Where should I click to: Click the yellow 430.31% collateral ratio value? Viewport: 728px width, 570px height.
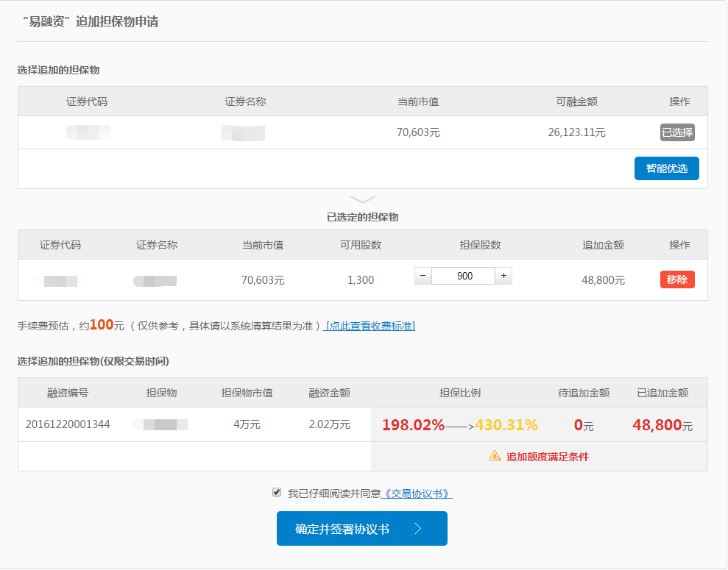(508, 426)
